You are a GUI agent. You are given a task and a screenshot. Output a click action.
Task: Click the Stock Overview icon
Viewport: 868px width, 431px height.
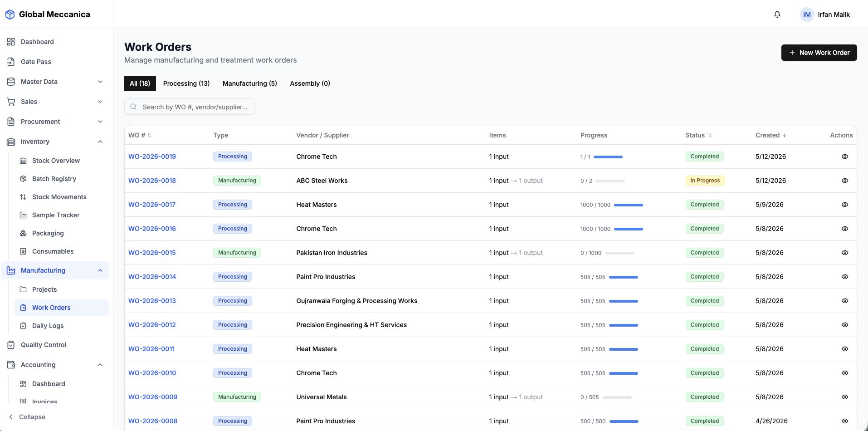click(23, 161)
